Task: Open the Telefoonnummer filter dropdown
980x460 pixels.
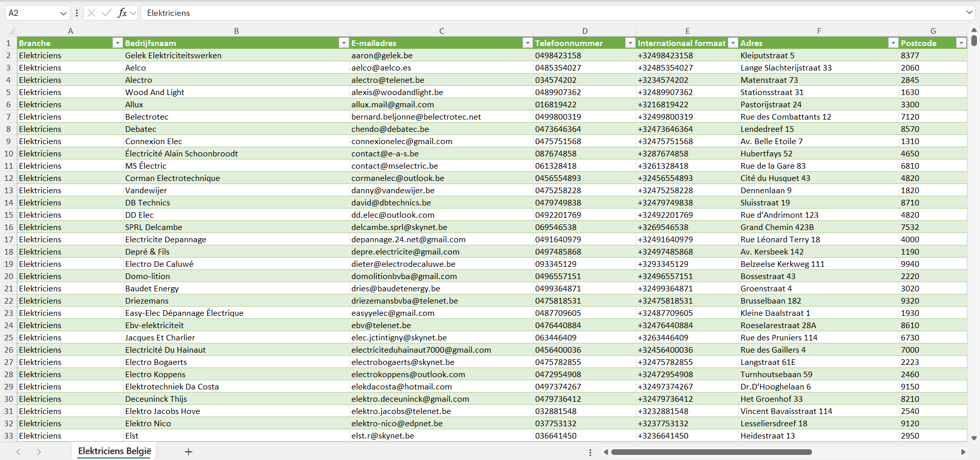Action: [630, 43]
